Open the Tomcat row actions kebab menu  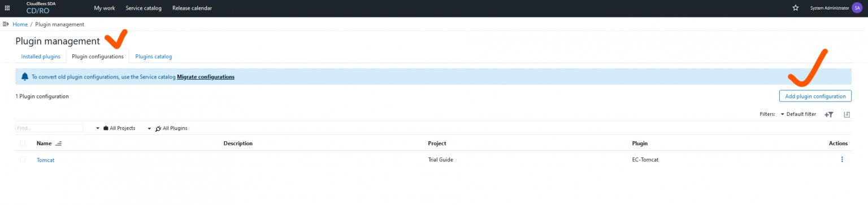842,160
